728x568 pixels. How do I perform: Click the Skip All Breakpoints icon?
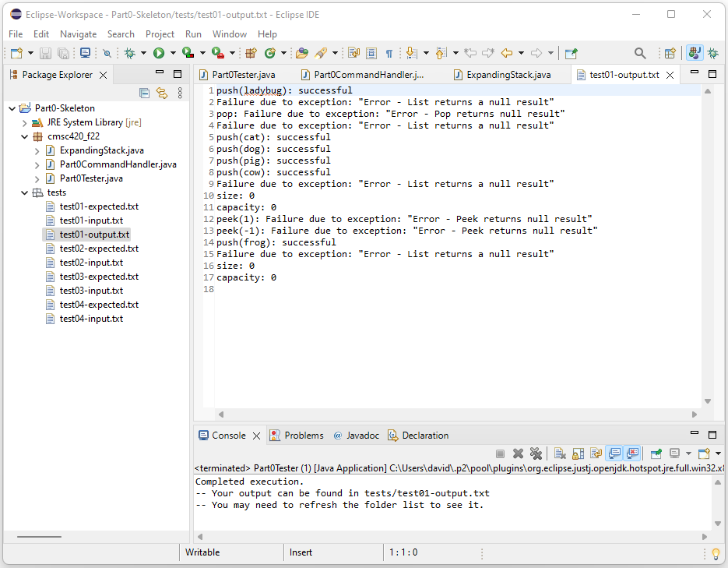107,54
